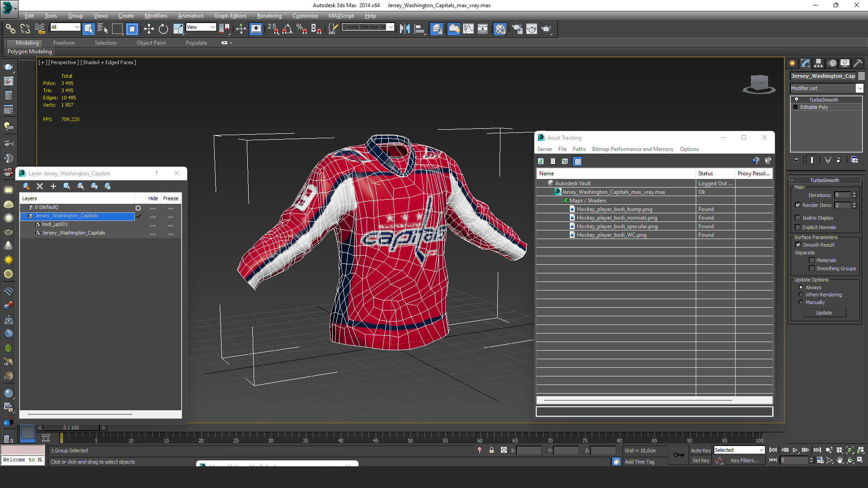The height and width of the screenshot is (488, 868).
Task: Uncheck Smooth Result checkbox
Action: [798, 245]
